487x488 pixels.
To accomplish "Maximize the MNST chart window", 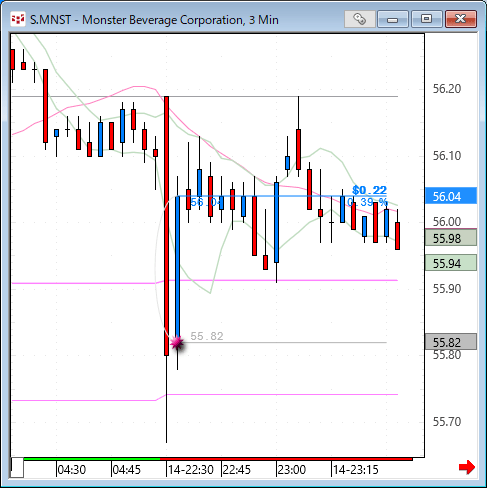I will click(x=426, y=19).
